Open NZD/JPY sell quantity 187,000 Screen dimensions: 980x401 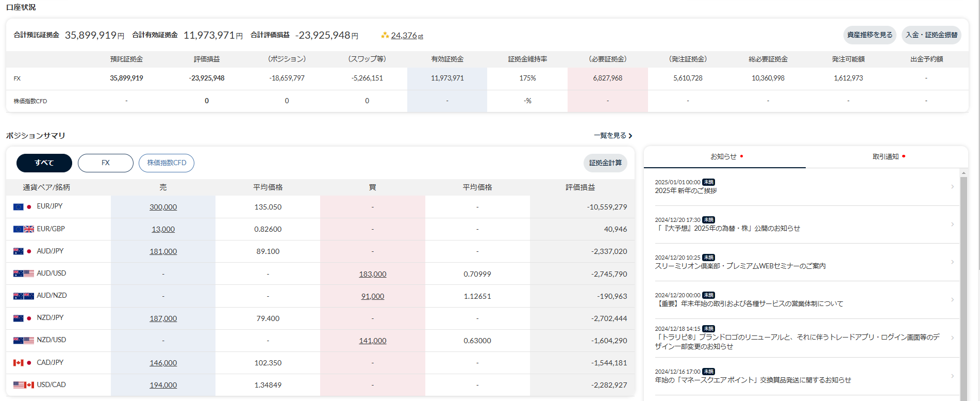(x=163, y=318)
